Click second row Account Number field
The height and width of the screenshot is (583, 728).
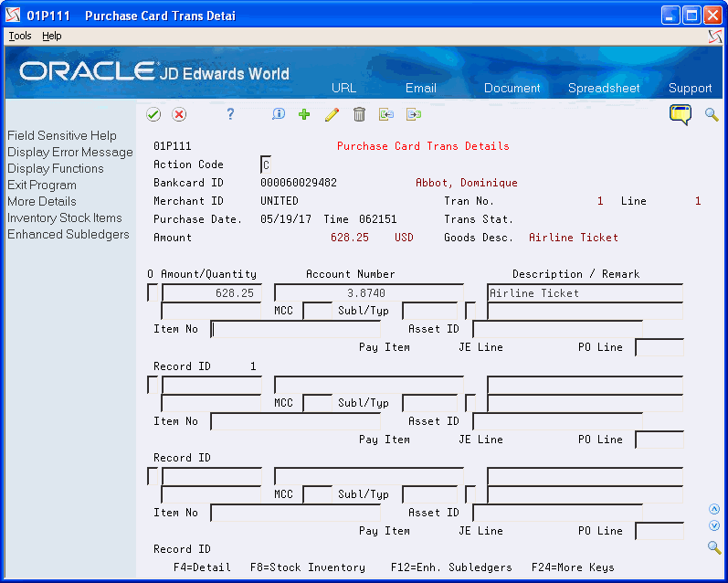369,386
